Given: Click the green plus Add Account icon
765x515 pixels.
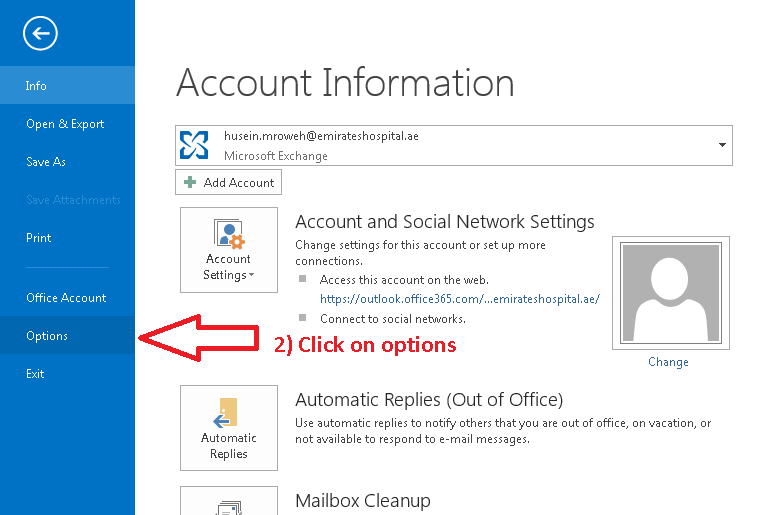Looking at the screenshot, I should pyautogui.click(x=190, y=182).
